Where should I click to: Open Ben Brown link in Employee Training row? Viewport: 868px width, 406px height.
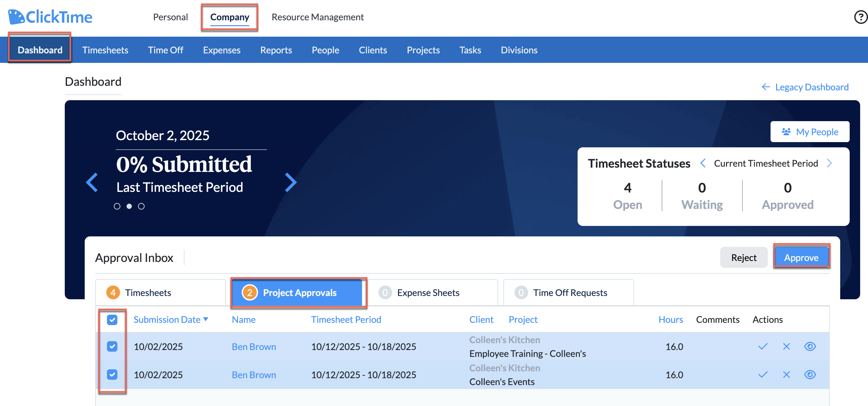[x=254, y=346]
